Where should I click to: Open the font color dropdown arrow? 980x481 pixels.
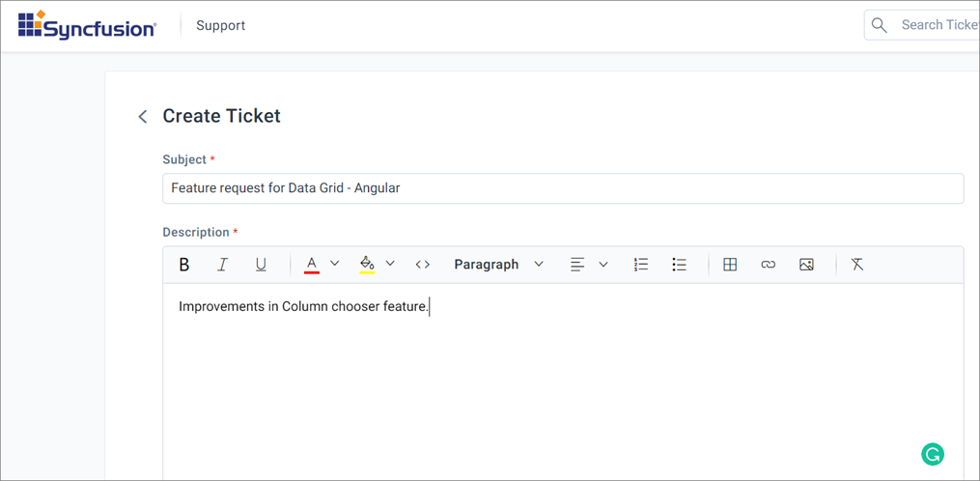tap(335, 264)
